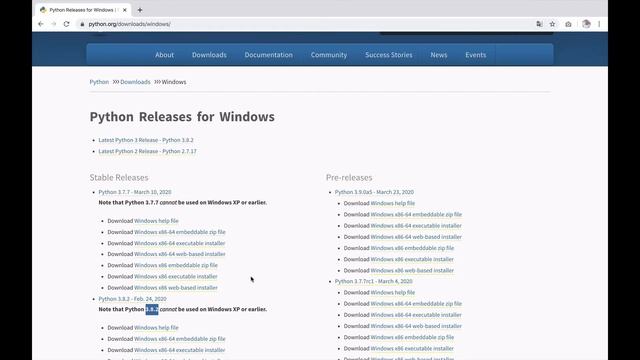The width and height of the screenshot is (640, 360).
Task: Download x86-64 embeddable zip under Python 3.7.7
Action: (x=180, y=232)
